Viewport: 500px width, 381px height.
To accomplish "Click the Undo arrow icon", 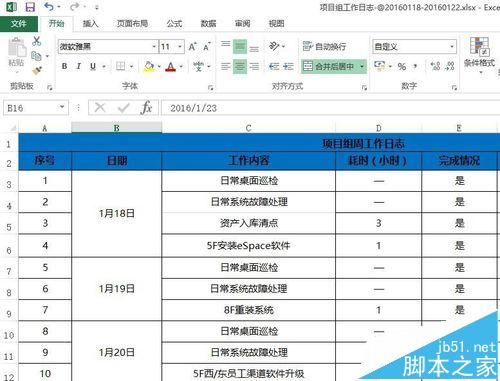I will (49, 7).
